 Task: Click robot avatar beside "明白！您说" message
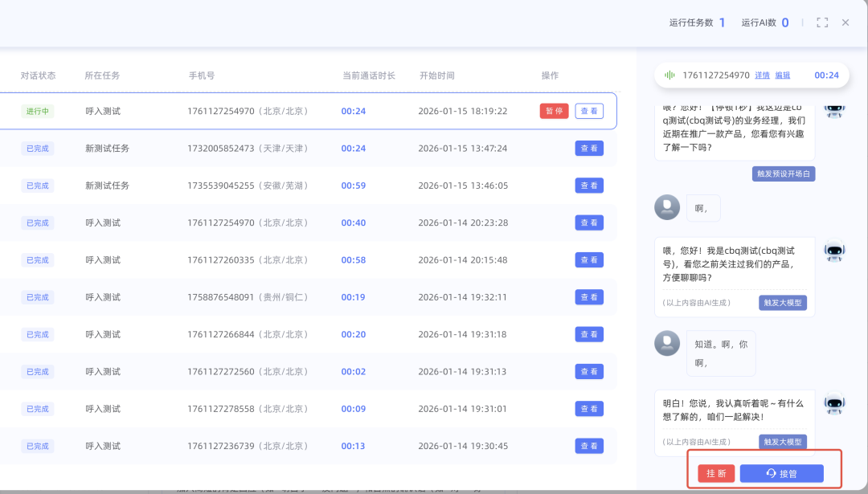(835, 403)
